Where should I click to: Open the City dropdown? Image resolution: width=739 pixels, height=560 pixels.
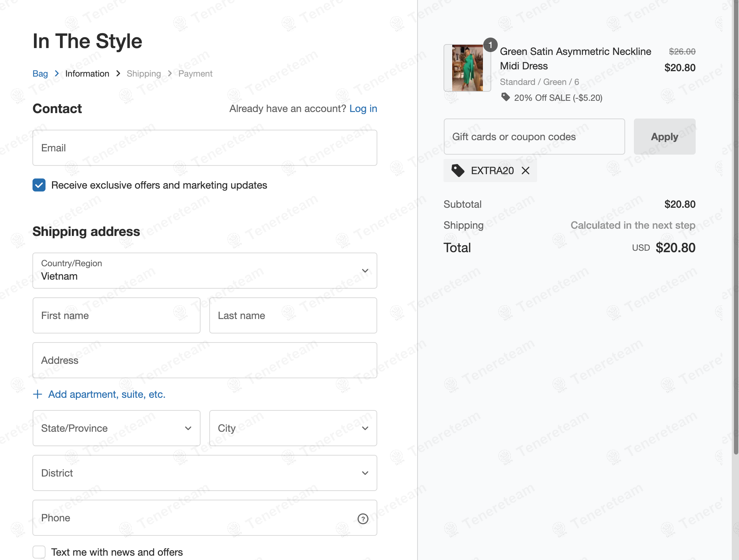coord(293,428)
